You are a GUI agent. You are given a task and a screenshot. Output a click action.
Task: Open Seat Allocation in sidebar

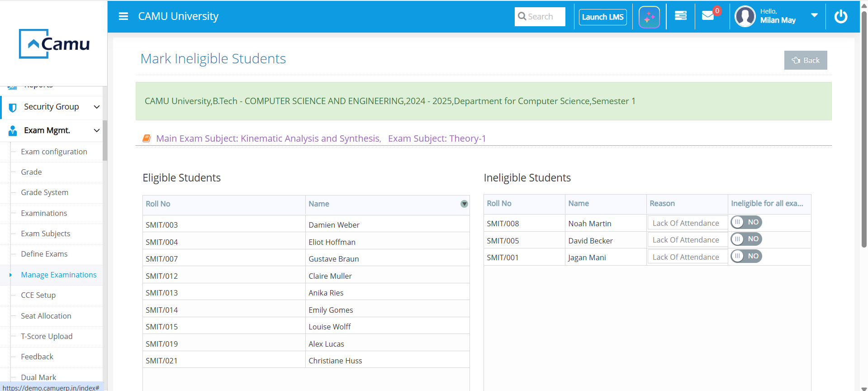pyautogui.click(x=46, y=316)
